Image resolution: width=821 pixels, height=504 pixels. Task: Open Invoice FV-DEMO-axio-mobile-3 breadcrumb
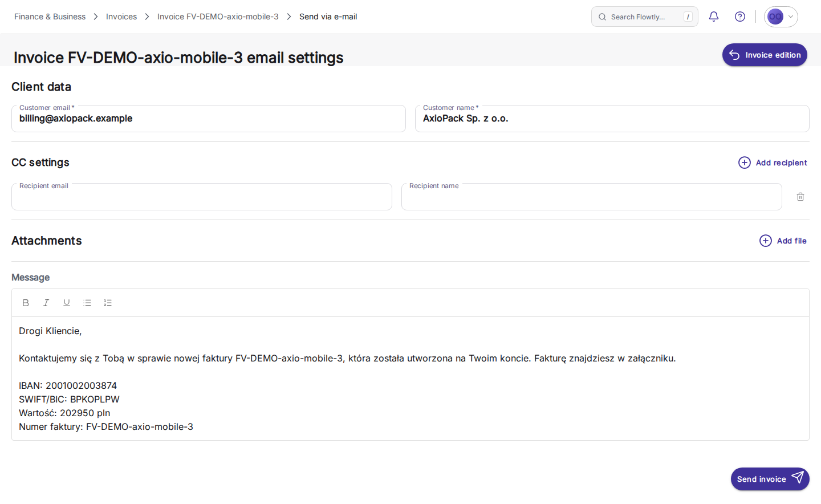pyautogui.click(x=218, y=17)
